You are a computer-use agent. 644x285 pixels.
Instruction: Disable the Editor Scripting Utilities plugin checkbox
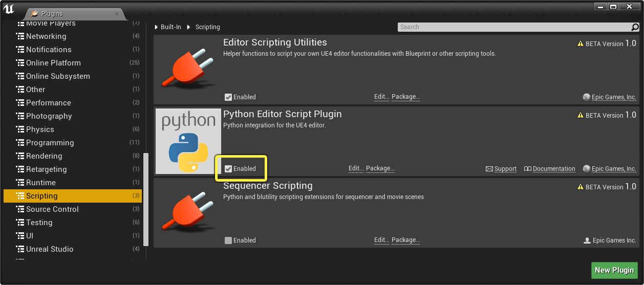228,97
